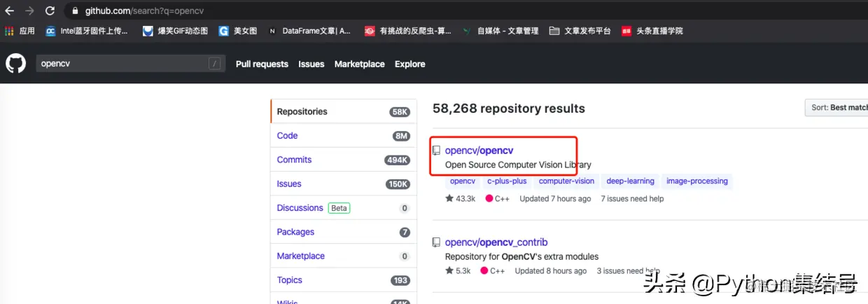The width and height of the screenshot is (868, 304).
Task: Open the 头条直播学院 bookmark
Action: pos(652,31)
